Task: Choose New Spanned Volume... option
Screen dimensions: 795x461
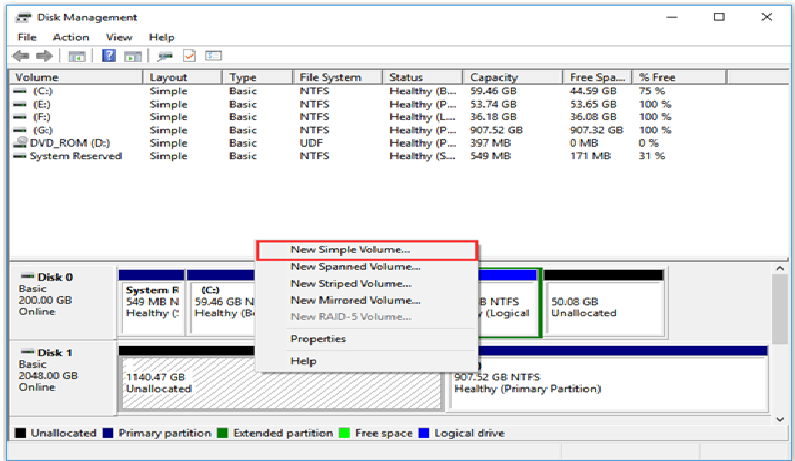Action: point(367,267)
